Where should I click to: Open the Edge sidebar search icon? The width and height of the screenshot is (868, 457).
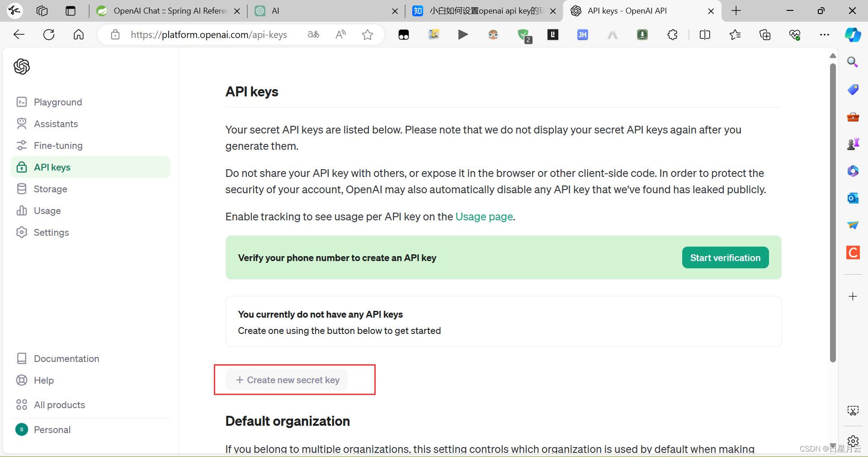tap(853, 62)
